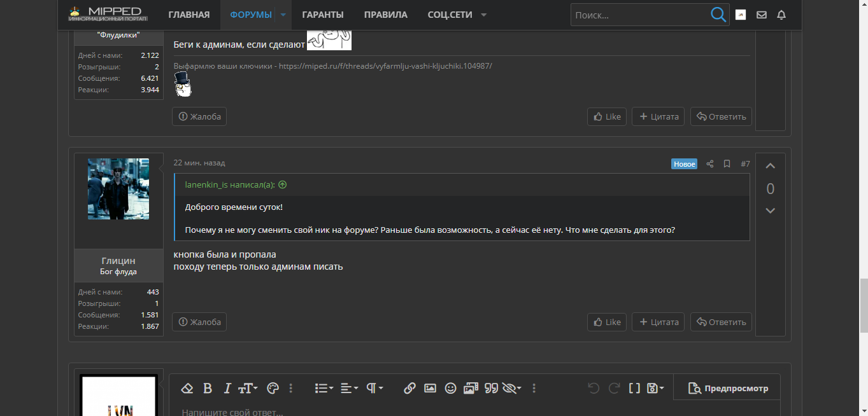The image size is (868, 416).
Task: Expand the СОЦ.СЕТИ dropdown arrow
Action: pos(484,15)
